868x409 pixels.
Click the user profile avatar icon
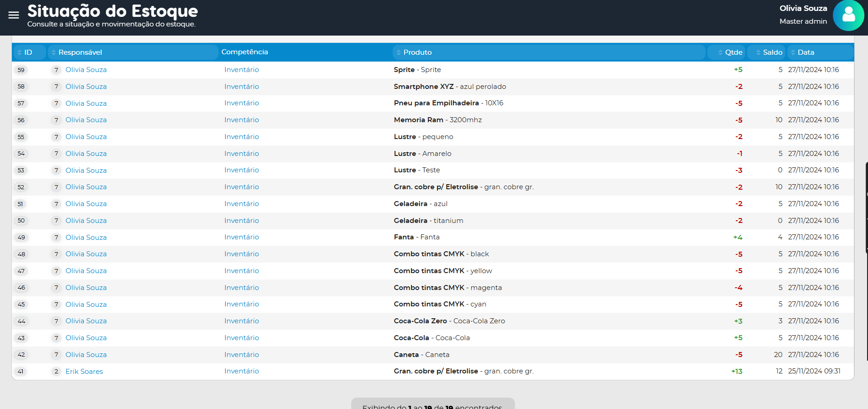pos(848,15)
